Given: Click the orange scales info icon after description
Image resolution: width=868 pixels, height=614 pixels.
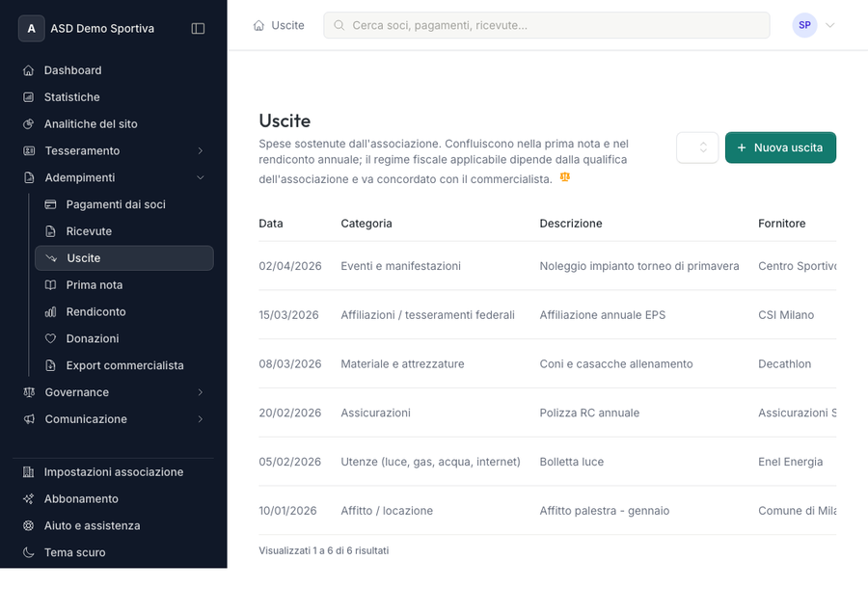Looking at the screenshot, I should pos(564,177).
